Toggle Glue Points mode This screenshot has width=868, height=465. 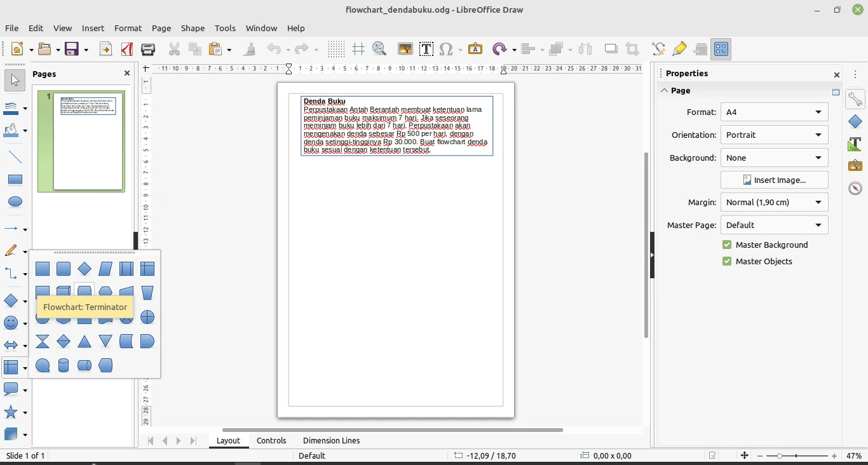pyautogui.click(x=679, y=49)
